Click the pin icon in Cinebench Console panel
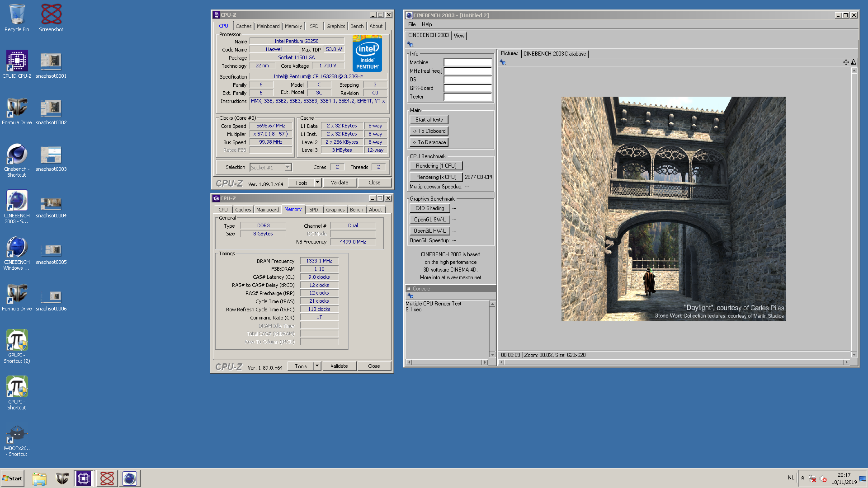 (410, 296)
